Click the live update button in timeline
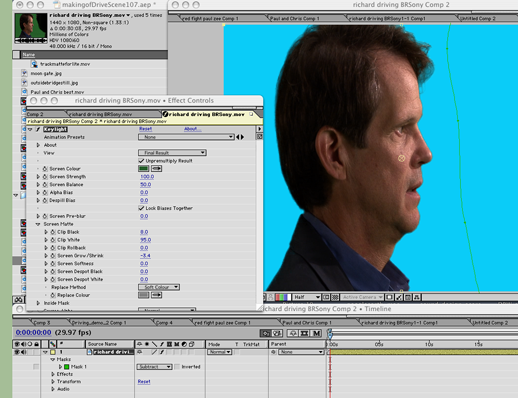This screenshot has width=518, height=398. (x=266, y=333)
